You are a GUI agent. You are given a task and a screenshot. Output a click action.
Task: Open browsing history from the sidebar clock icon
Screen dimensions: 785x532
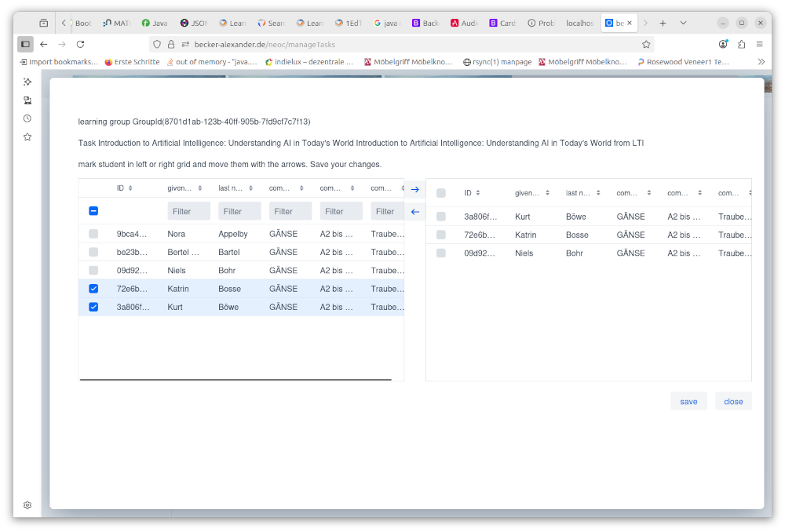coord(27,118)
